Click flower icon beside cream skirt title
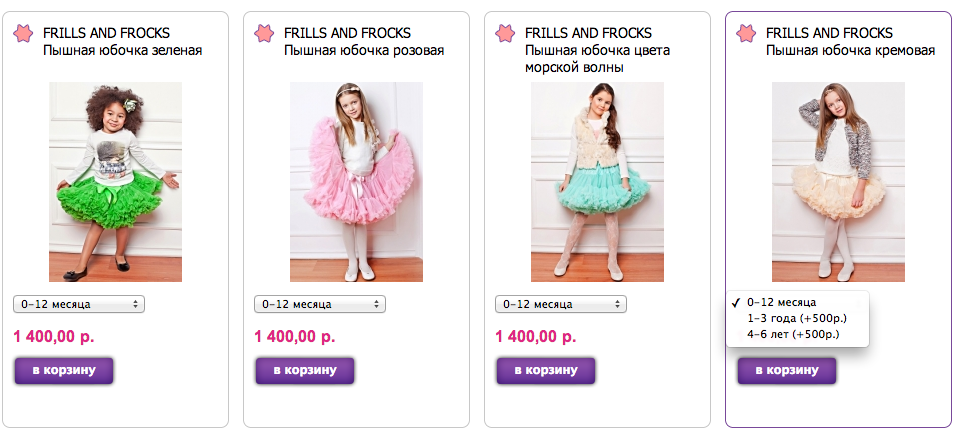This screenshot has width=957, height=435. 746,33
